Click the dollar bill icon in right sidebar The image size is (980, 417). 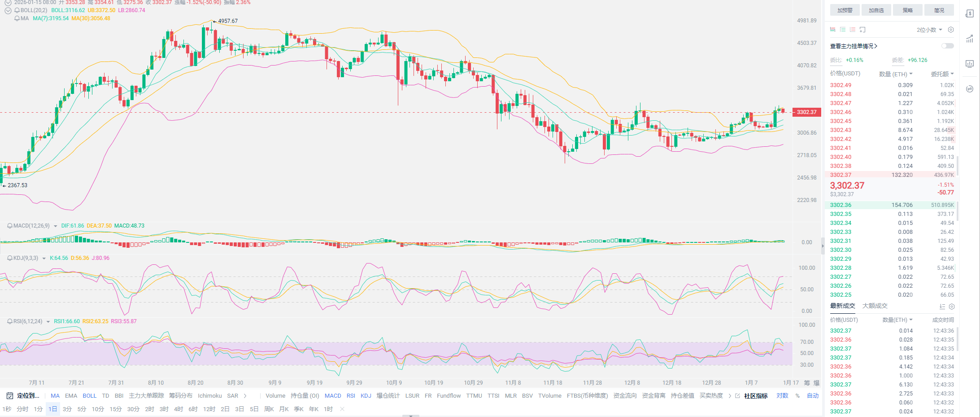pyautogui.click(x=970, y=13)
